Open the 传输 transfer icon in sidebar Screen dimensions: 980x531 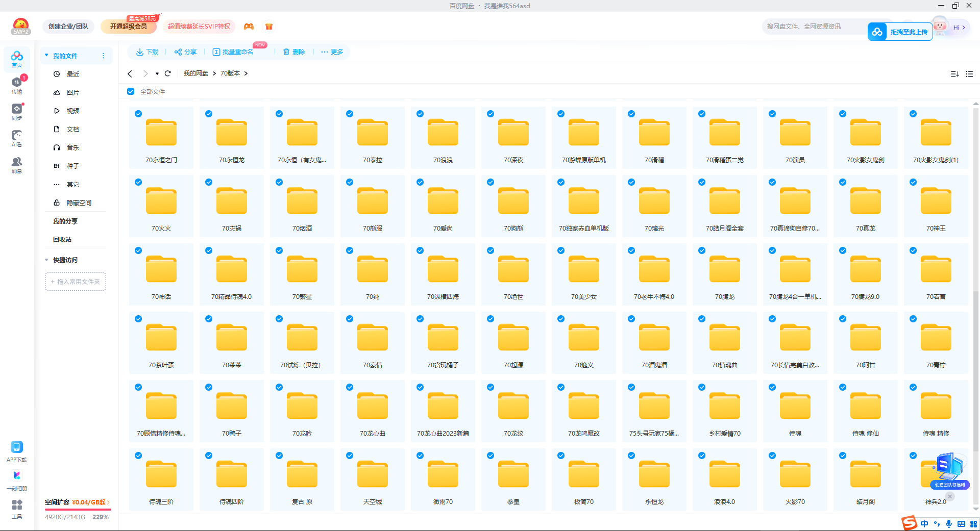(x=17, y=84)
